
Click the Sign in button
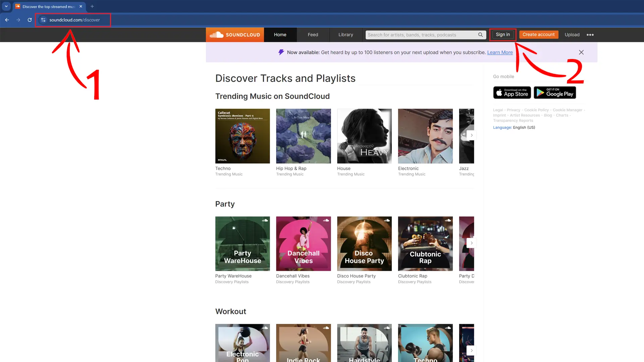503,35
